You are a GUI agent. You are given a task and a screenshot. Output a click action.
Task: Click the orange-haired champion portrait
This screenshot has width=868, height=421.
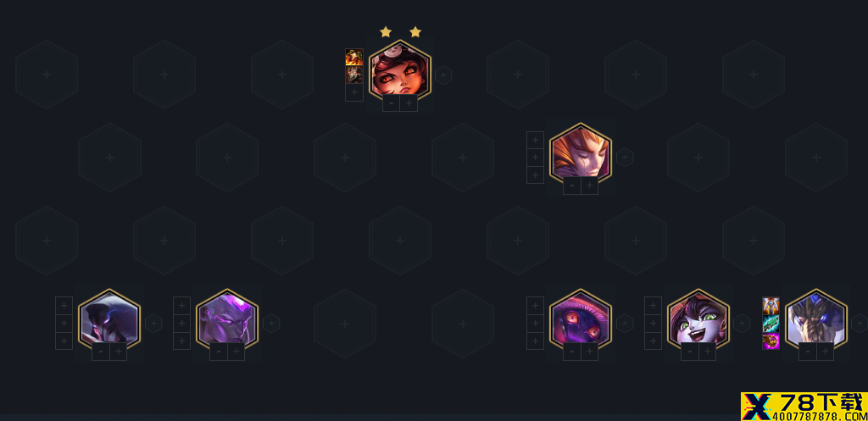coord(580,152)
